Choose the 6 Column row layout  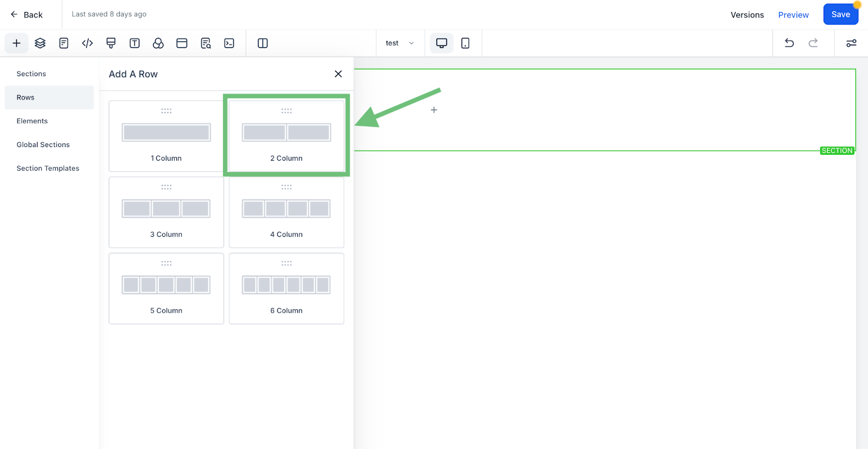coord(286,288)
